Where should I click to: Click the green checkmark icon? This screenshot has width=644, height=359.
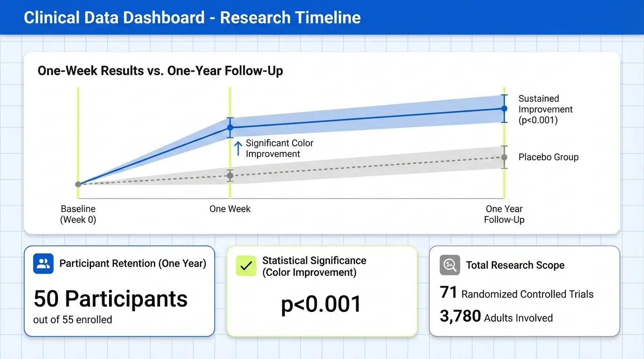[246, 266]
